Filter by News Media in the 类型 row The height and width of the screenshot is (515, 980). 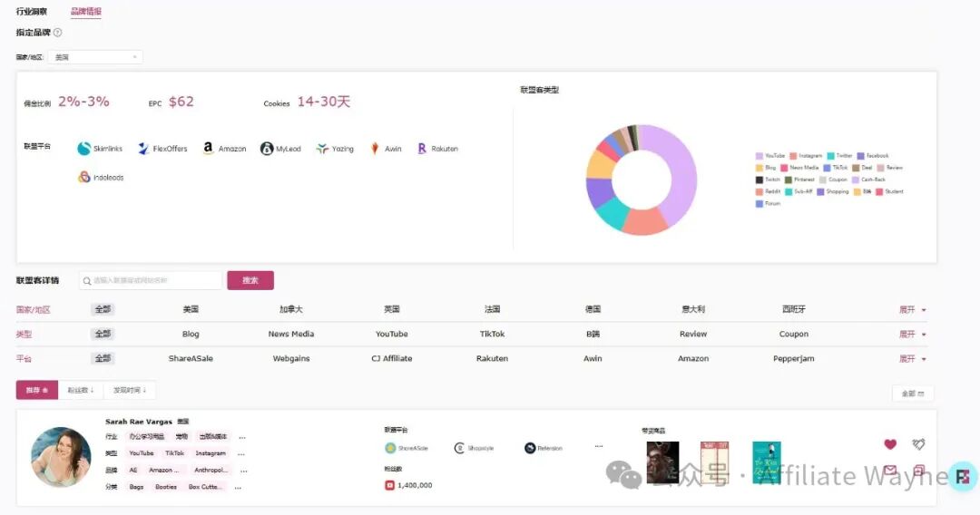coord(291,334)
